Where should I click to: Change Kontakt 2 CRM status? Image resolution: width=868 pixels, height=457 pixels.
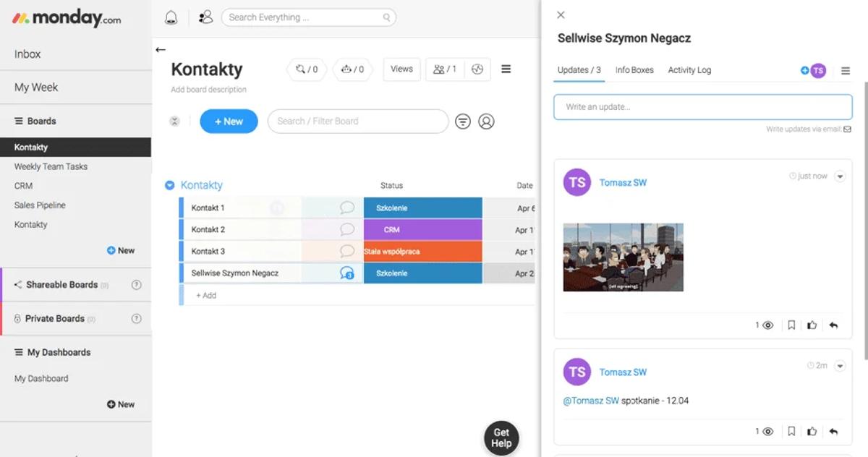click(x=423, y=229)
